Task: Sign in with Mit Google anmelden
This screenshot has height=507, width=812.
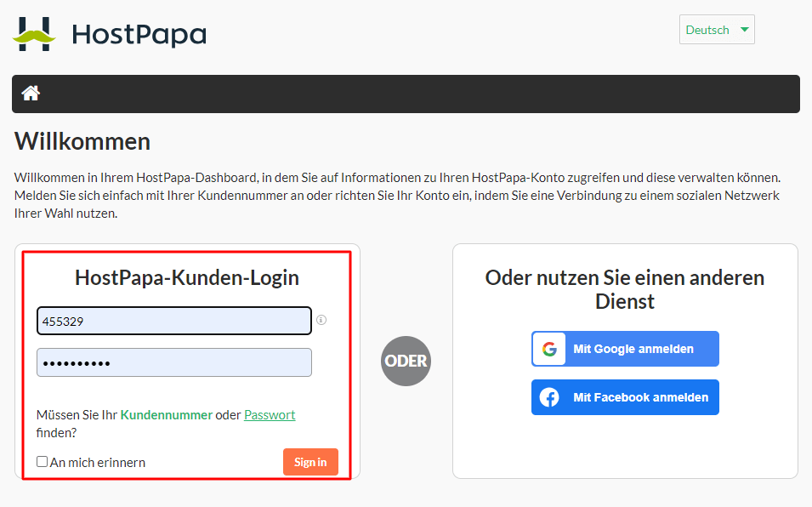Action: point(625,349)
